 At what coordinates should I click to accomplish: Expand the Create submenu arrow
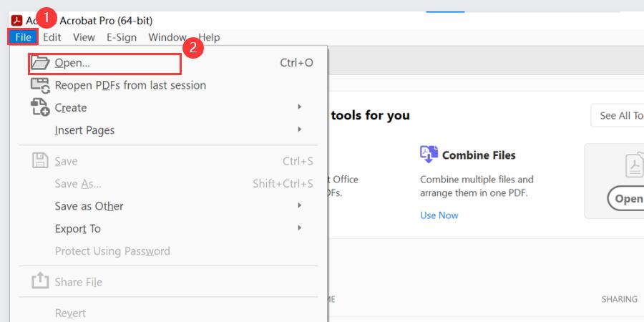[300, 107]
